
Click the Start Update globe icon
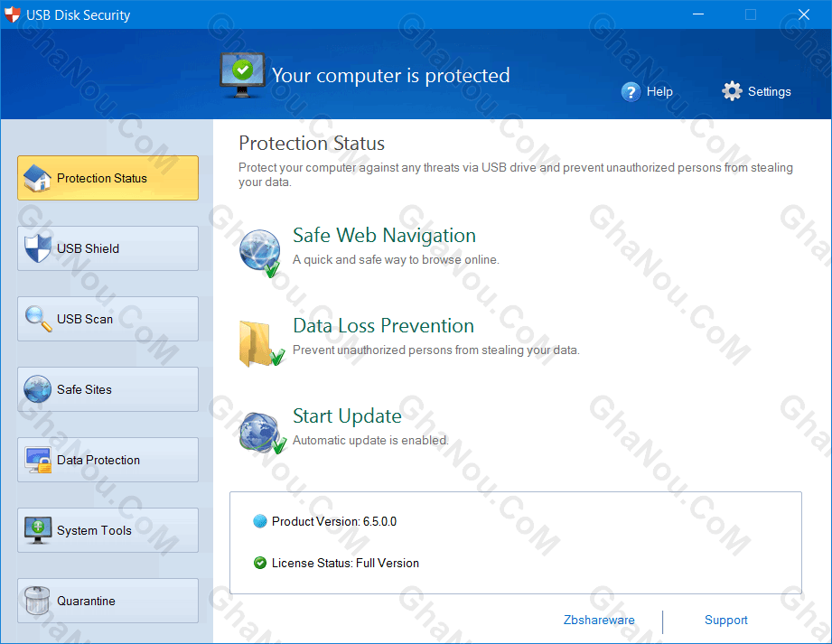(x=262, y=433)
